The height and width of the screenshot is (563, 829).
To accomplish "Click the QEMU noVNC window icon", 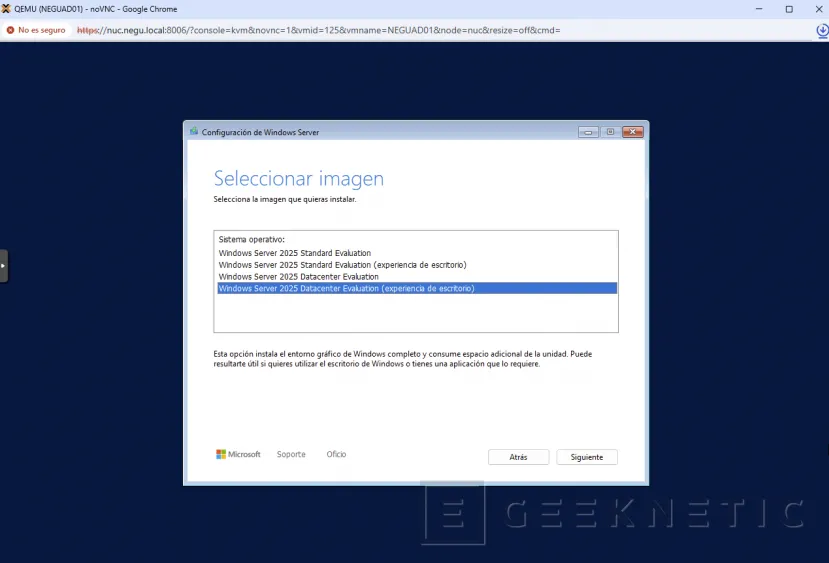I will (6, 9).
